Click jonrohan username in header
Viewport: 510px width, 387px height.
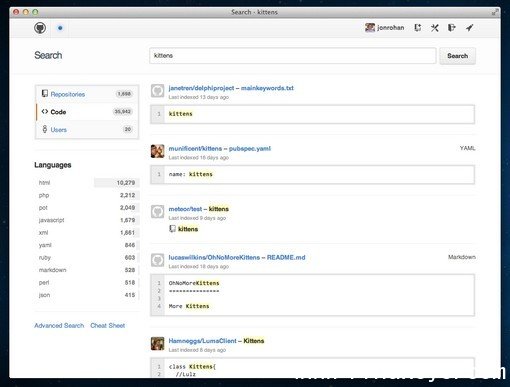[390, 28]
